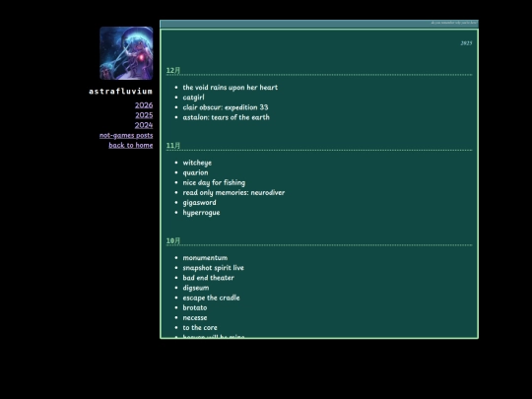Select the 'necesse' list item
Viewport: 532px width, 399px height.
(195, 318)
